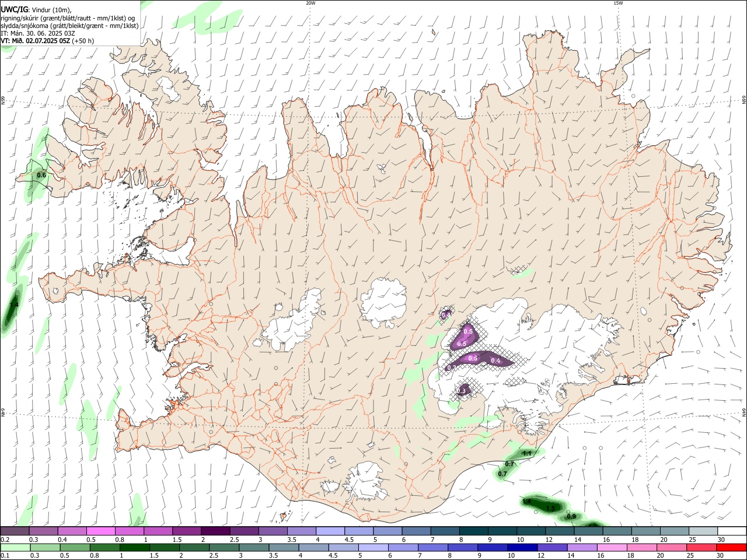
Task: Click the 'UWC/IG: Vindur (10m),' title text
Action: (36, 9)
